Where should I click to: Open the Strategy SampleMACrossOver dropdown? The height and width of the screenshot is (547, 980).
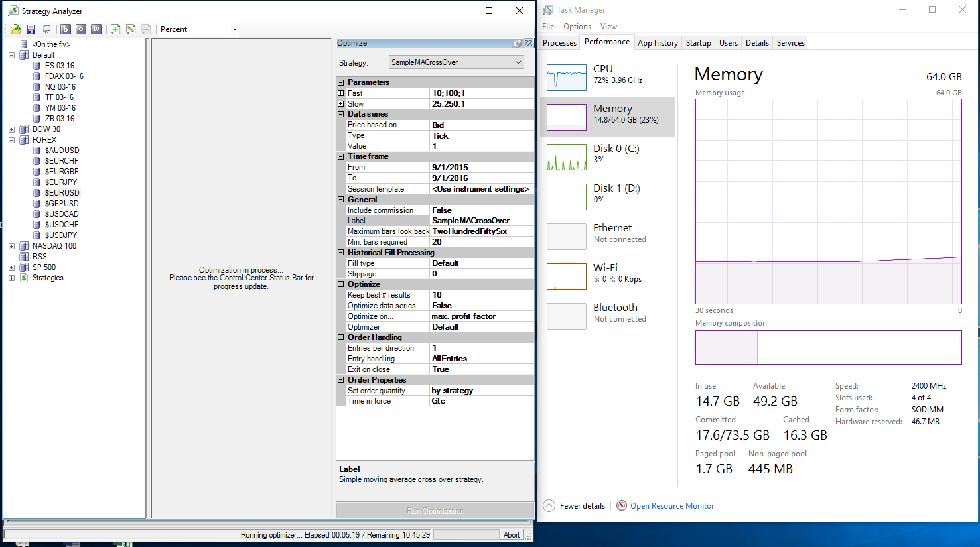tap(456, 62)
